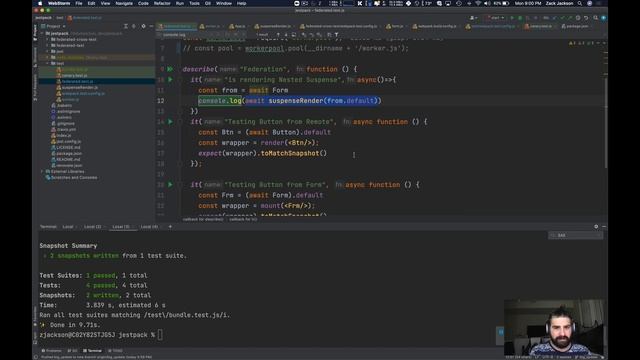Viewport: 640px width, 360px height.
Task: Open the Apple menu
Action: [40, 3]
